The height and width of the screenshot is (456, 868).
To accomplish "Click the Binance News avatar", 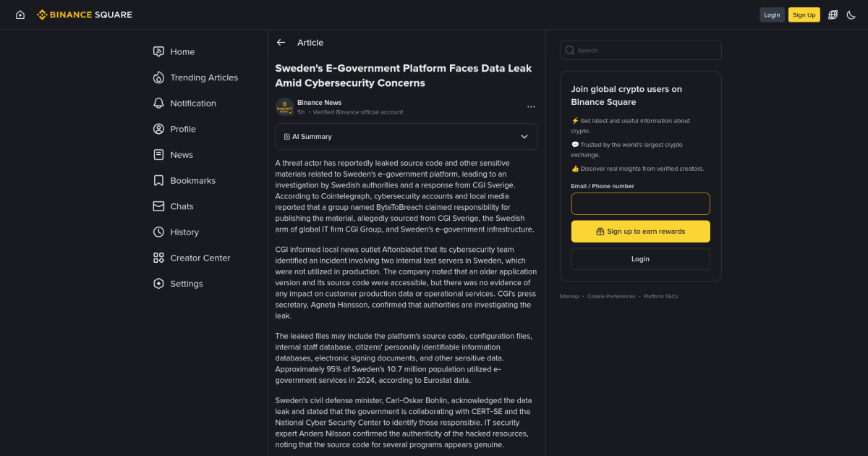I will coord(284,107).
